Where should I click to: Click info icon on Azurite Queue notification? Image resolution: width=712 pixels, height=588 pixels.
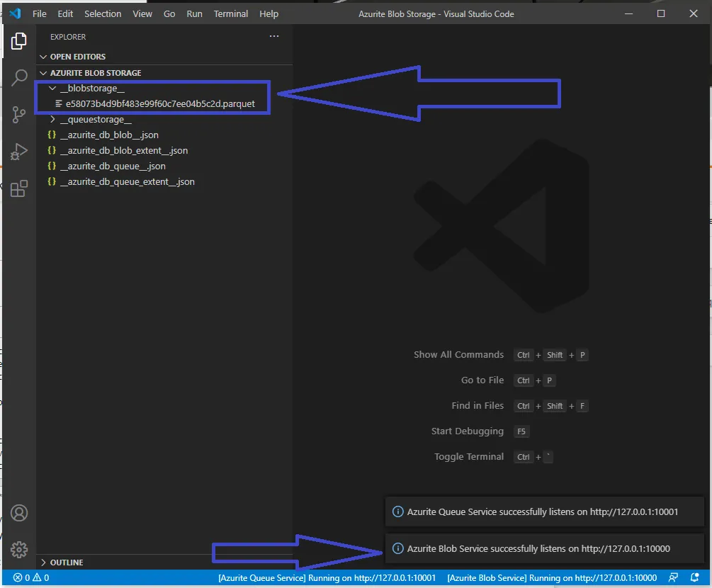point(397,511)
